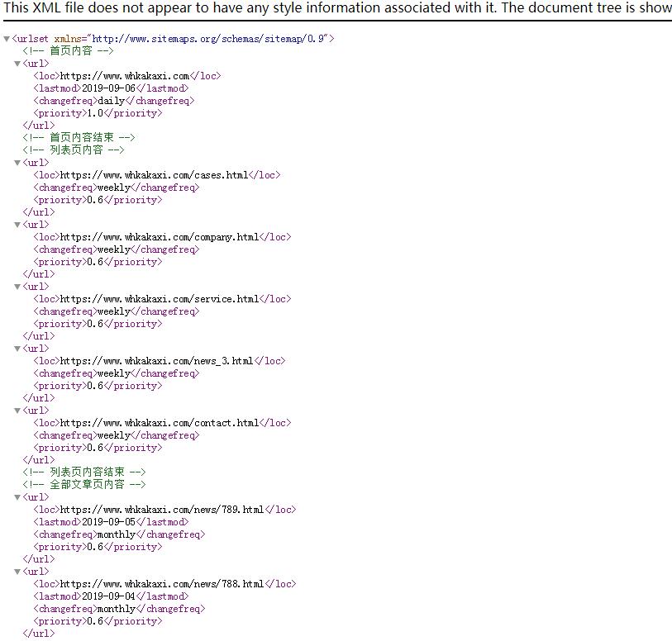Click the comment 全部文章页内容
Screen dimensions: 672x641
(x=84, y=485)
